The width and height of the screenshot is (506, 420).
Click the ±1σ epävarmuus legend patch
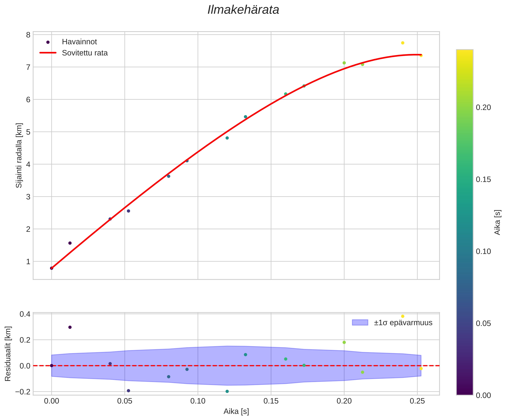pyautogui.click(x=360, y=323)
